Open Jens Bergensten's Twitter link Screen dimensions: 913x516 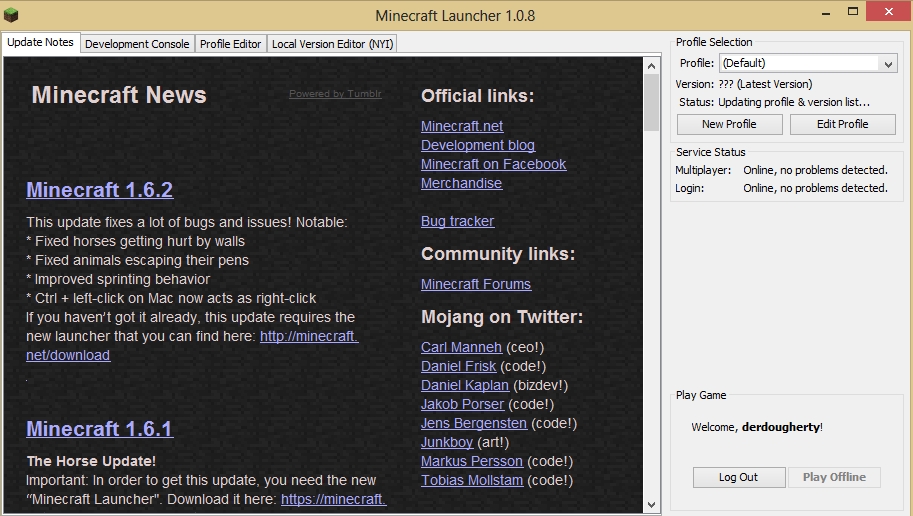pyautogui.click(x=474, y=423)
